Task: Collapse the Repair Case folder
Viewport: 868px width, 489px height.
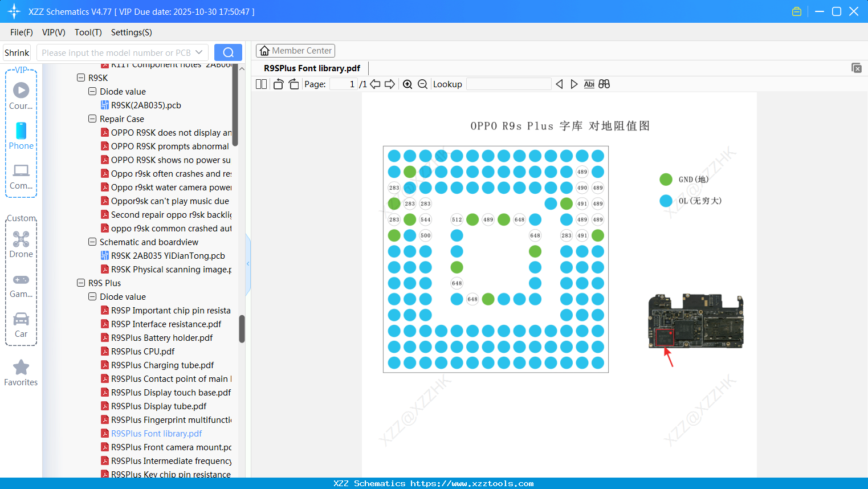Action: [x=92, y=119]
